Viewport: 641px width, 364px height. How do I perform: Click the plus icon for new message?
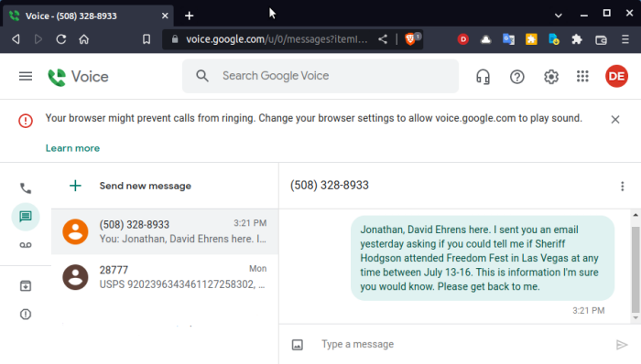(75, 186)
